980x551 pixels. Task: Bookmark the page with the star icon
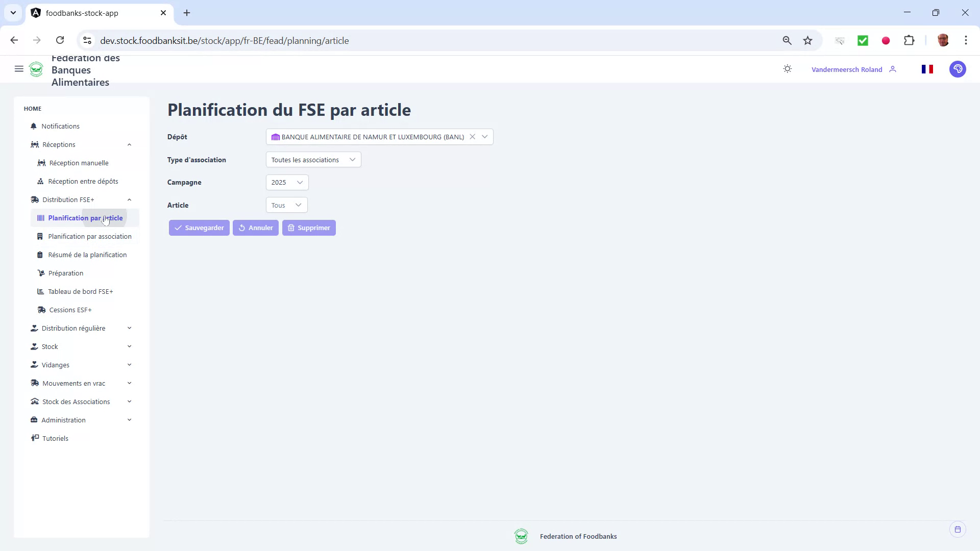click(807, 40)
